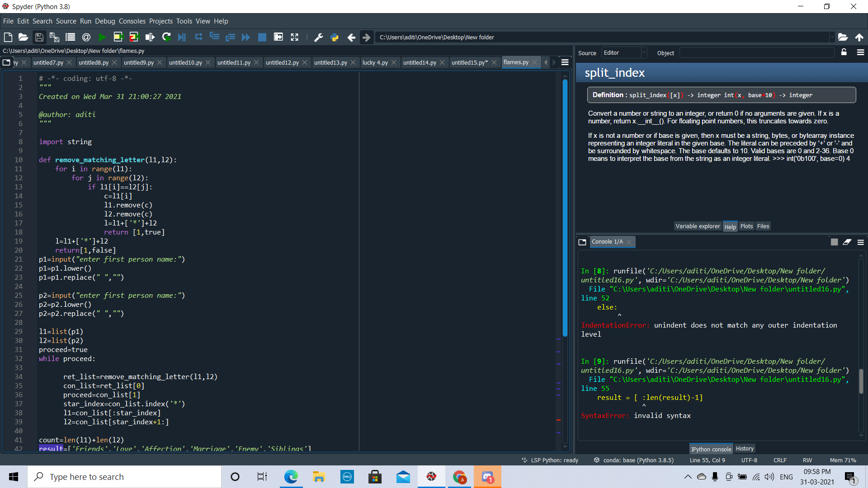
Task: Open the Source dropdown showing Editor
Action: [624, 52]
